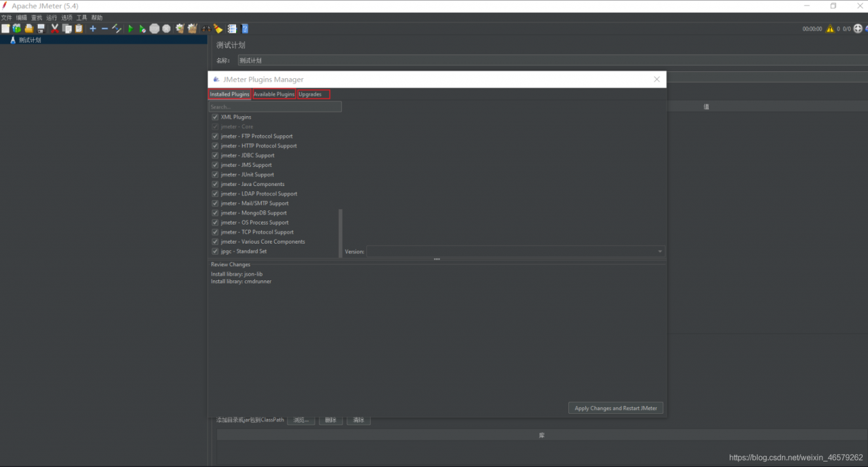The height and width of the screenshot is (467, 868).
Task: Switch to Installed Plugins tab
Action: point(229,94)
